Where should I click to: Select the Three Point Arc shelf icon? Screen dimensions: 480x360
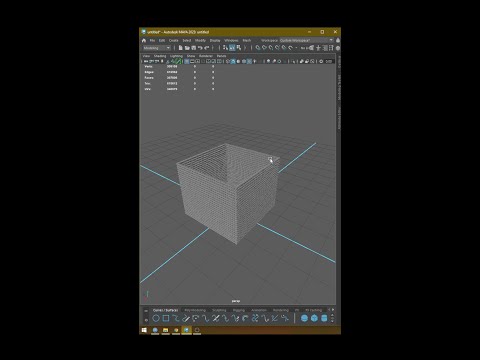coord(196,318)
